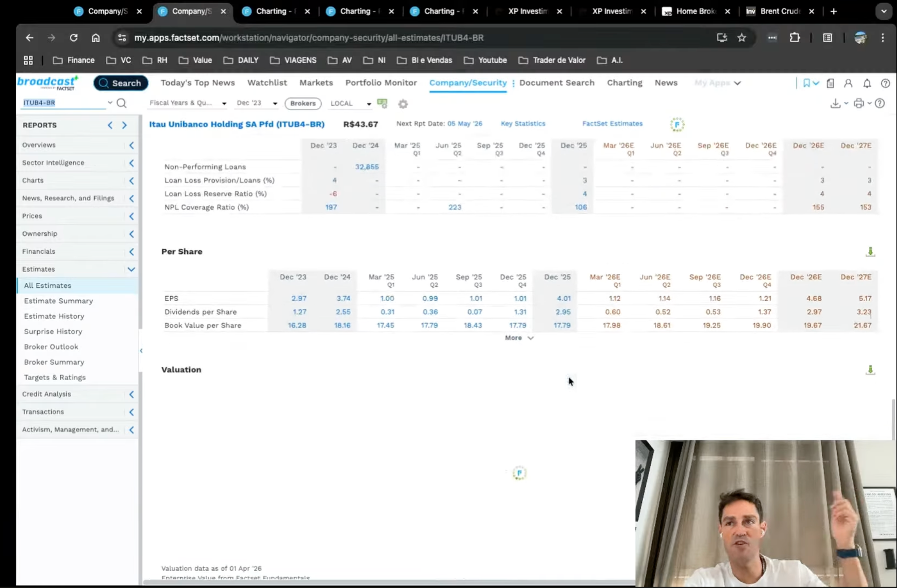Open the Finance bookmarks folder

(x=74, y=60)
